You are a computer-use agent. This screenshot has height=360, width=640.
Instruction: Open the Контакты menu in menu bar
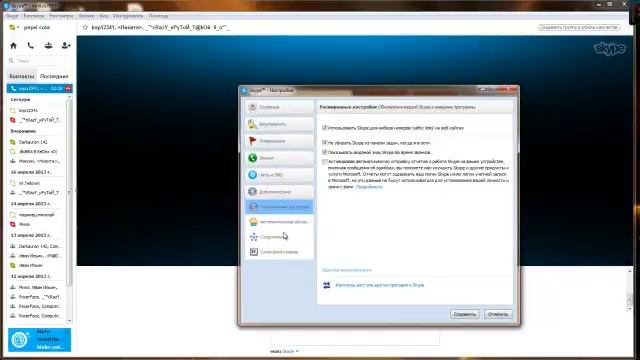click(x=33, y=16)
